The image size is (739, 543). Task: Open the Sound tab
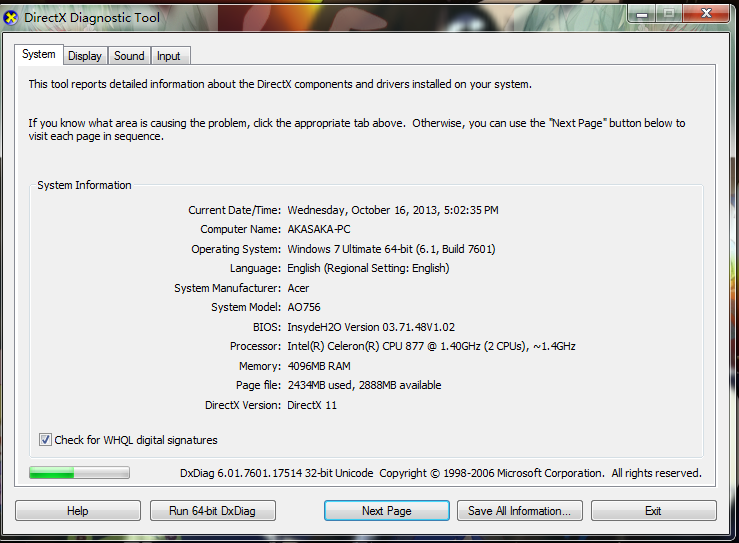(129, 56)
